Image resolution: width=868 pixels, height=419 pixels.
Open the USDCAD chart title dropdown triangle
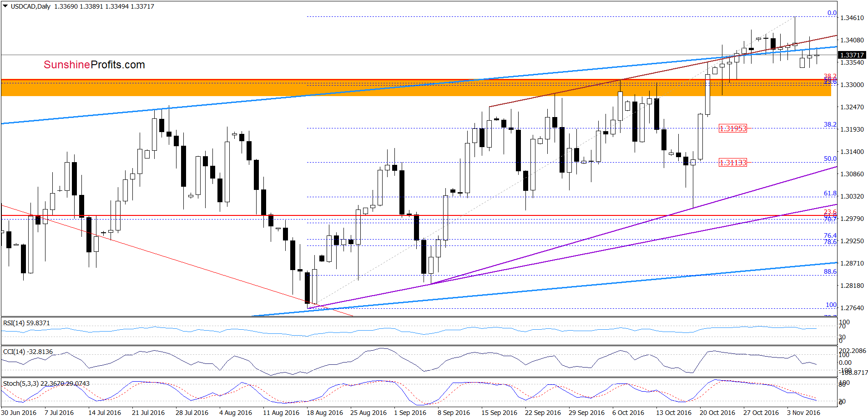[5, 6]
